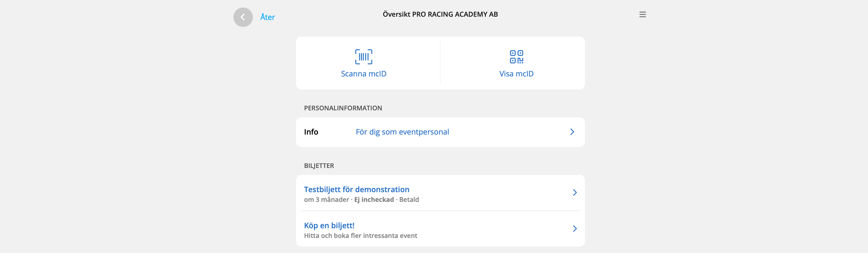Click the Info row label
Viewport: 868px width, 253px height.
click(311, 132)
